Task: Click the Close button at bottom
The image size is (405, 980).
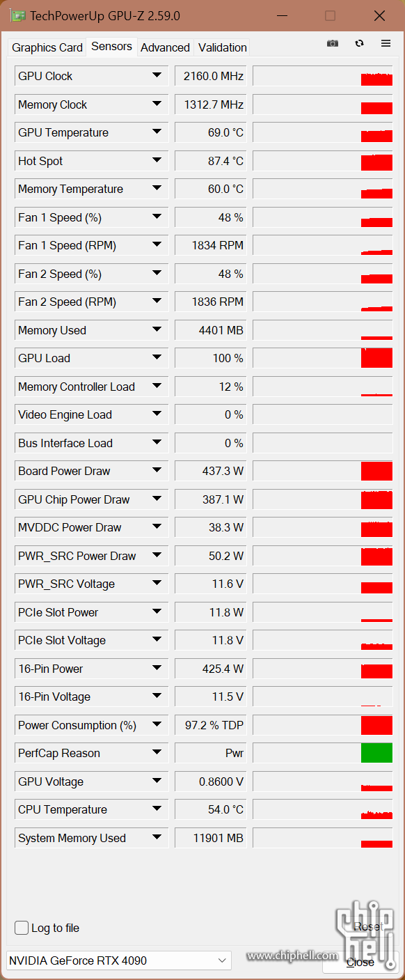Action: (360, 962)
